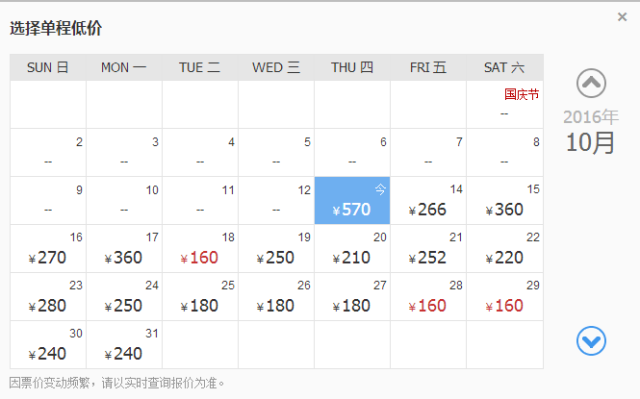
Task: Pick October 25 fare ¥180
Action: tap(200, 297)
